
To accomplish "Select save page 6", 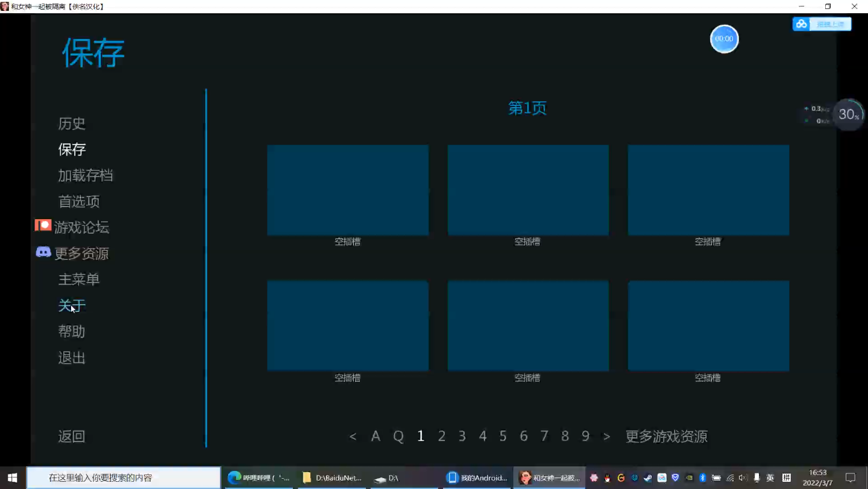I will pyautogui.click(x=523, y=437).
